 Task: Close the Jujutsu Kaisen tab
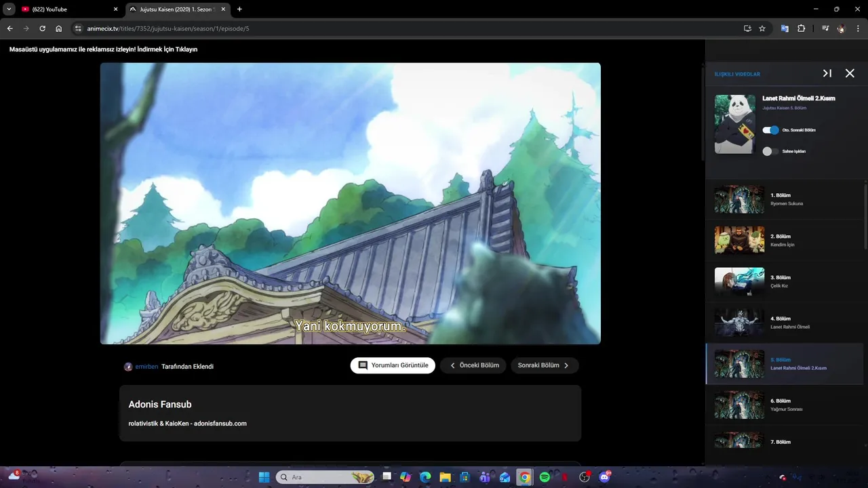(x=223, y=9)
